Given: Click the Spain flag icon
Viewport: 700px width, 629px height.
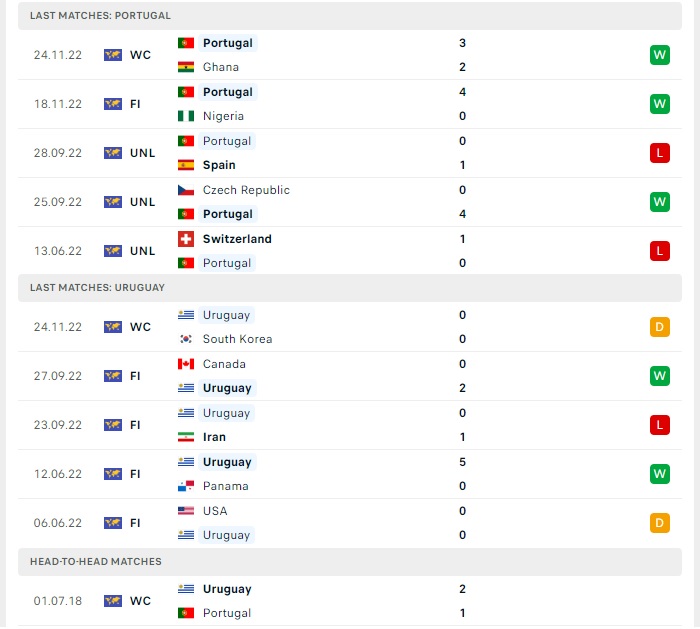Looking at the screenshot, I should pos(185,165).
